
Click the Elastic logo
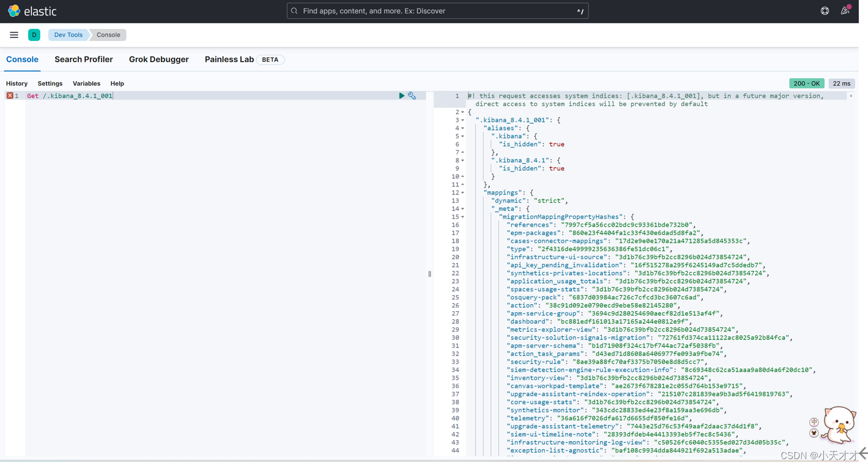click(x=32, y=11)
